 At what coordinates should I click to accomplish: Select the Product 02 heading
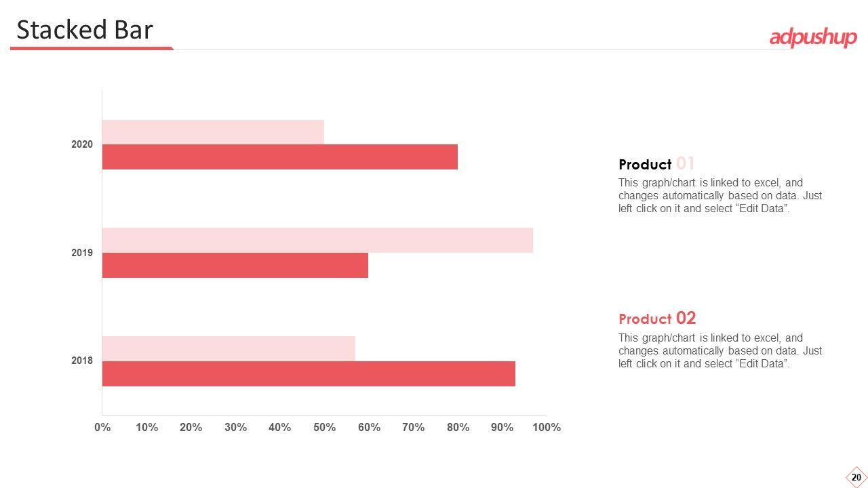(x=657, y=319)
